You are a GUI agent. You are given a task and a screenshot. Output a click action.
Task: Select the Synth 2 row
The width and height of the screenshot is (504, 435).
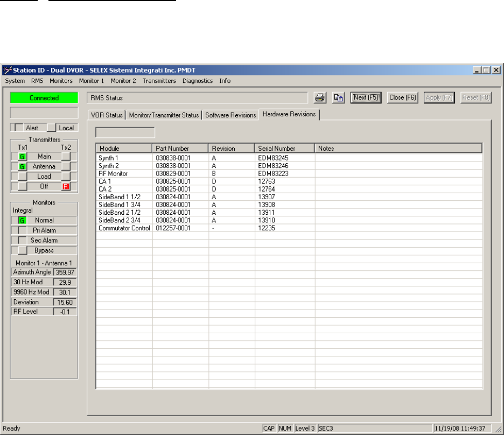pyautogui.click(x=289, y=166)
